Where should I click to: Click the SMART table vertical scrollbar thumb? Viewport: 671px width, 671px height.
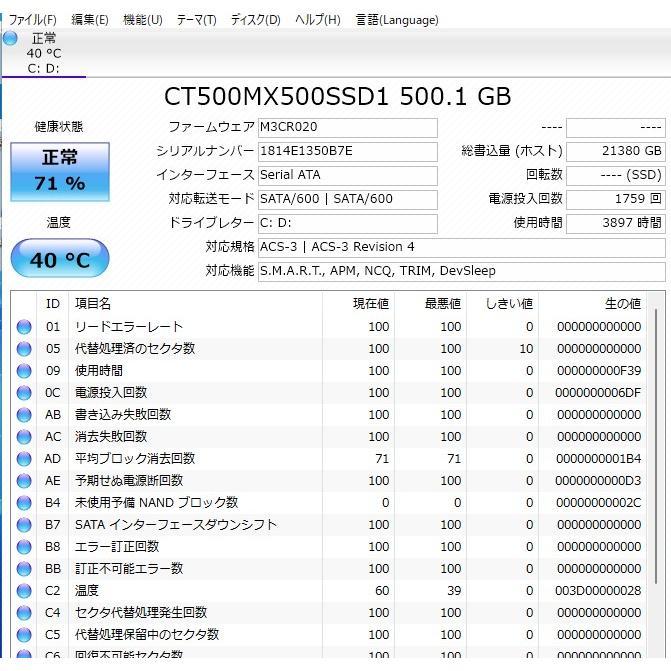click(x=656, y=446)
